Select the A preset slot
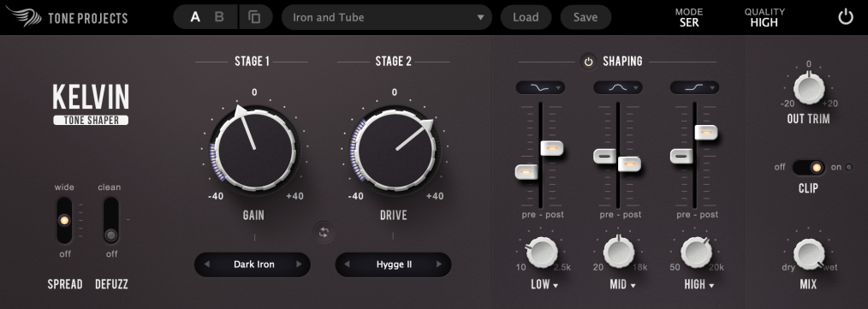Viewport: 868px width, 309px height. click(195, 17)
